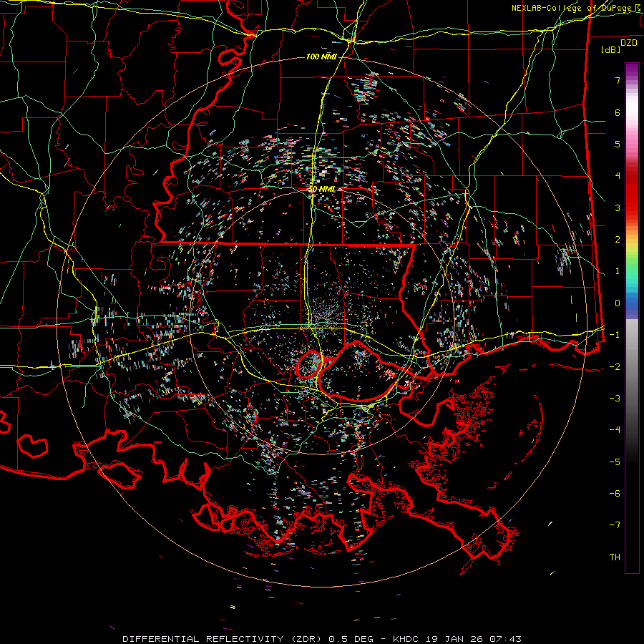Click the 2 value on color scale
Screen dimensions: 644x644
tap(618, 240)
